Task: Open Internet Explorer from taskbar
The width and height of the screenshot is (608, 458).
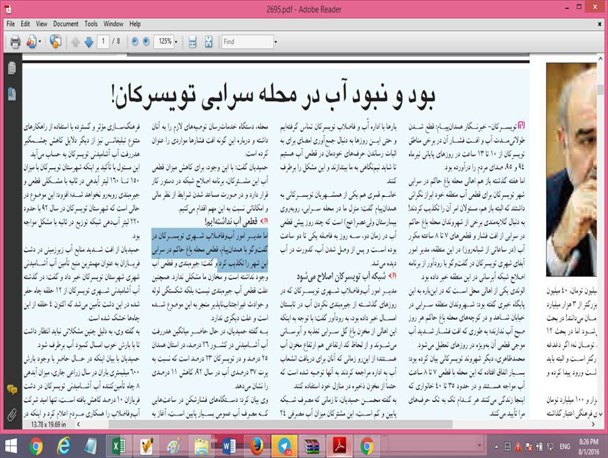Action: click(x=63, y=446)
